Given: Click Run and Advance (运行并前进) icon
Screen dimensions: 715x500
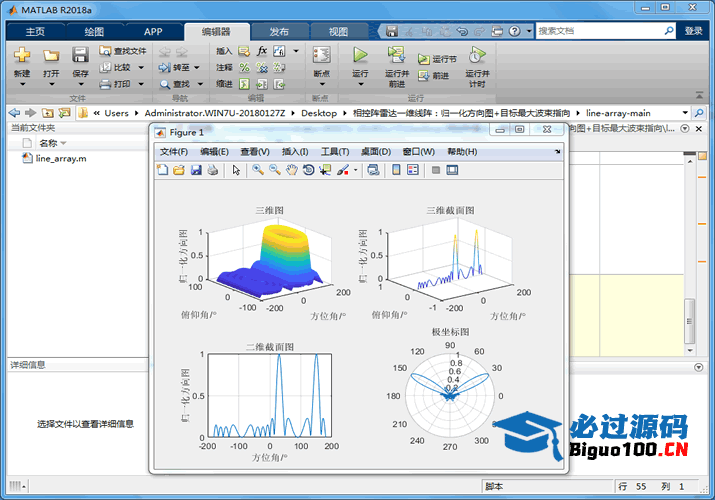Looking at the screenshot, I should (397, 55).
